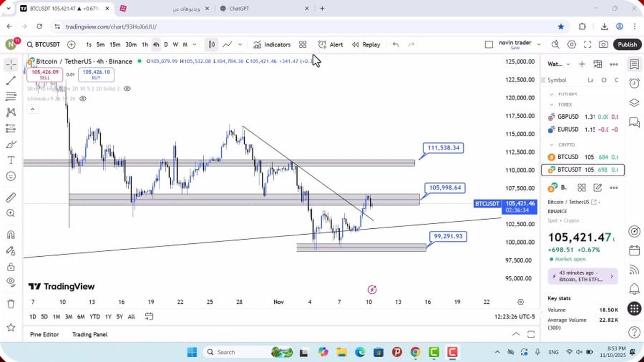The height and width of the screenshot is (362, 644).
Task: Open watchlist advanced view icon
Action: pyautogui.click(x=598, y=64)
